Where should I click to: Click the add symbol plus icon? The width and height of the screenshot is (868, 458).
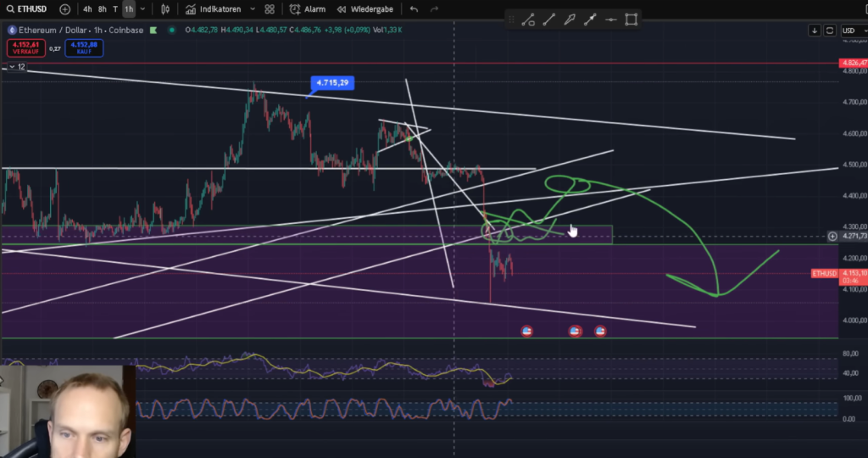click(x=64, y=8)
